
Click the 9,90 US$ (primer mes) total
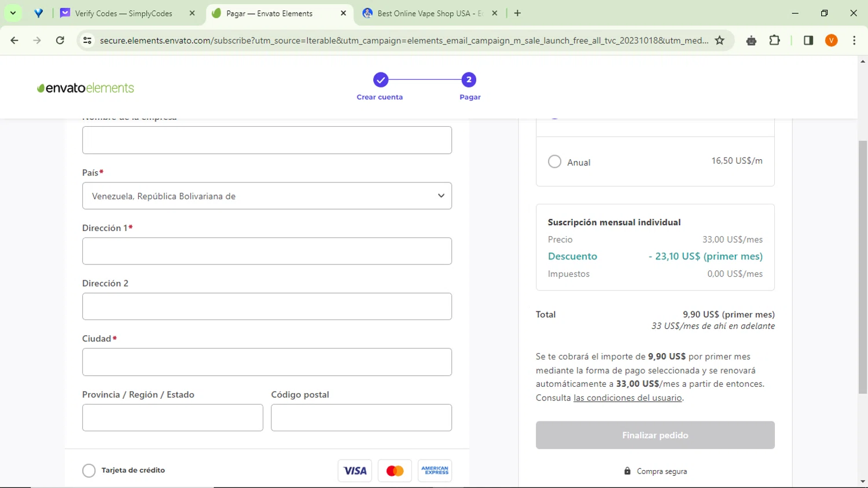tap(729, 314)
